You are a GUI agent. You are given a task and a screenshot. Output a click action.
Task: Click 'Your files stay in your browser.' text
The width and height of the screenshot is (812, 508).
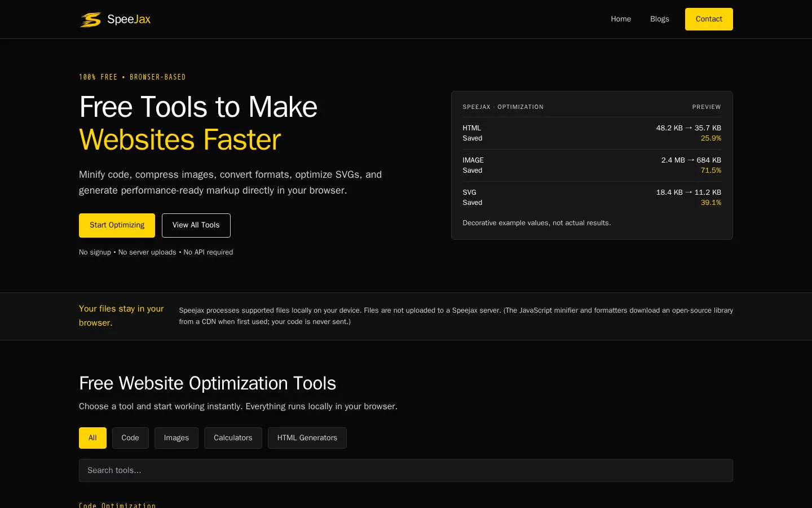click(x=121, y=316)
